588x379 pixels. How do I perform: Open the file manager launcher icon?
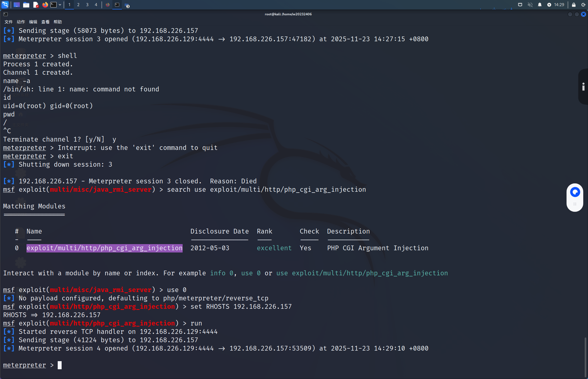pos(26,5)
